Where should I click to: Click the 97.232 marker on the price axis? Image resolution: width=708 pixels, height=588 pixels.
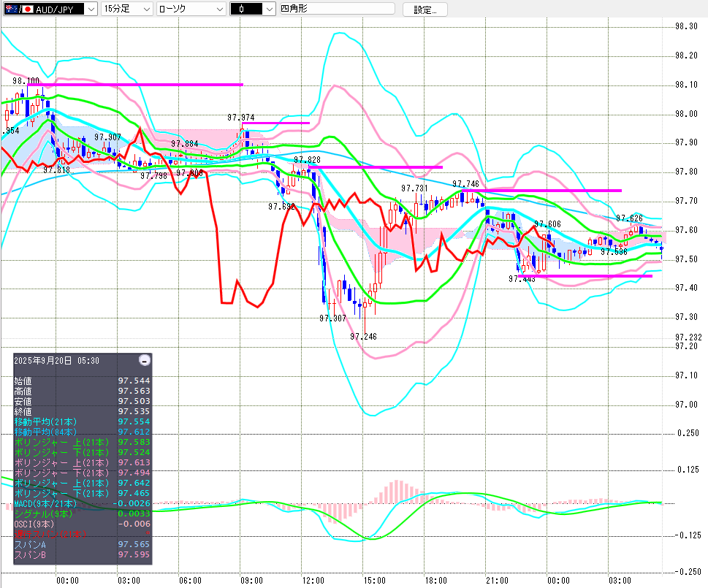(x=687, y=337)
